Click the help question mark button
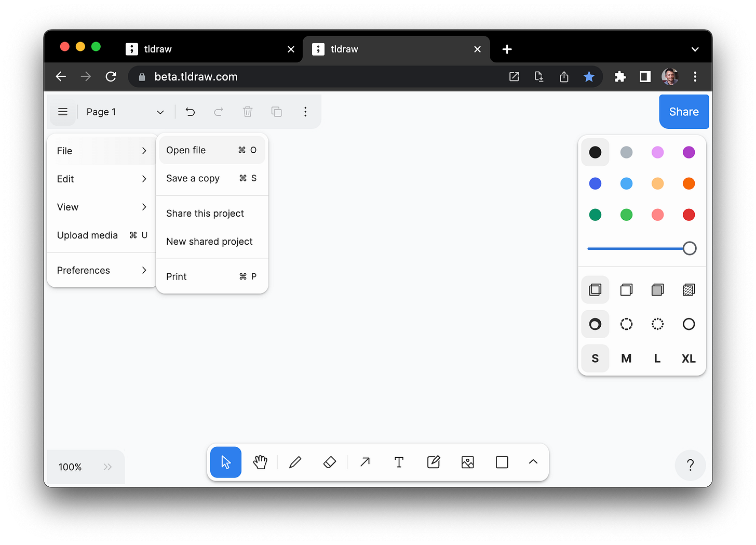 click(690, 465)
